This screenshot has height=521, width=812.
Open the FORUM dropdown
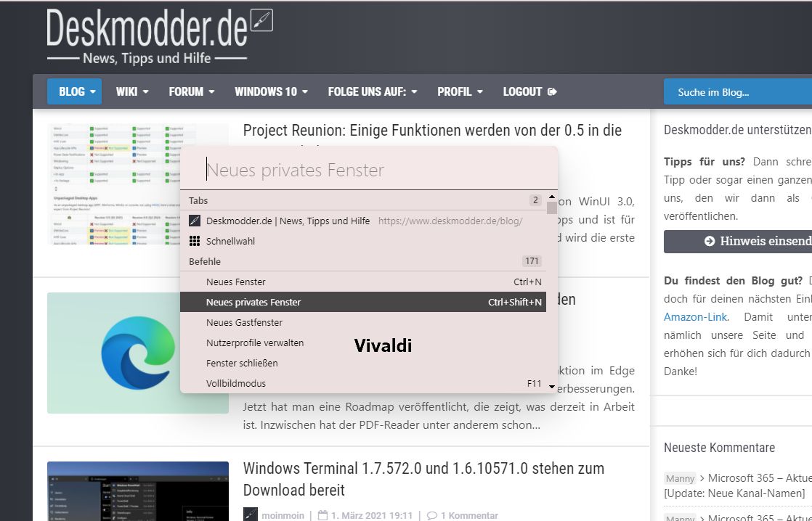[191, 91]
